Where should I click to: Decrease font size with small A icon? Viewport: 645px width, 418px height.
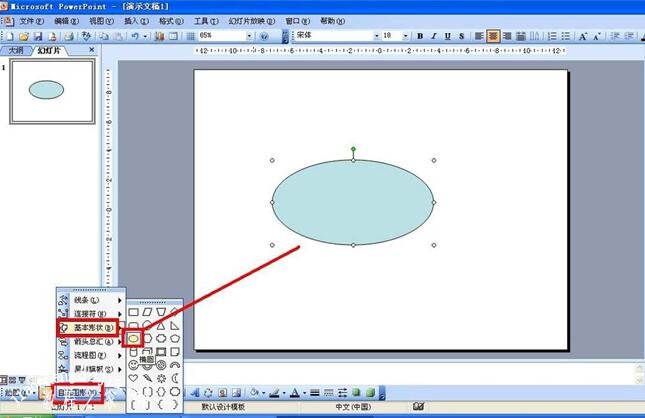597,36
